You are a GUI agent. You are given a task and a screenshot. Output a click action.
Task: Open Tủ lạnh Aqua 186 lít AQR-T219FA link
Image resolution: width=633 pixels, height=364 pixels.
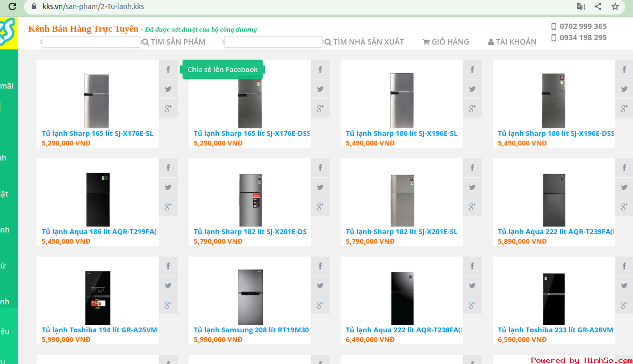[x=99, y=231]
